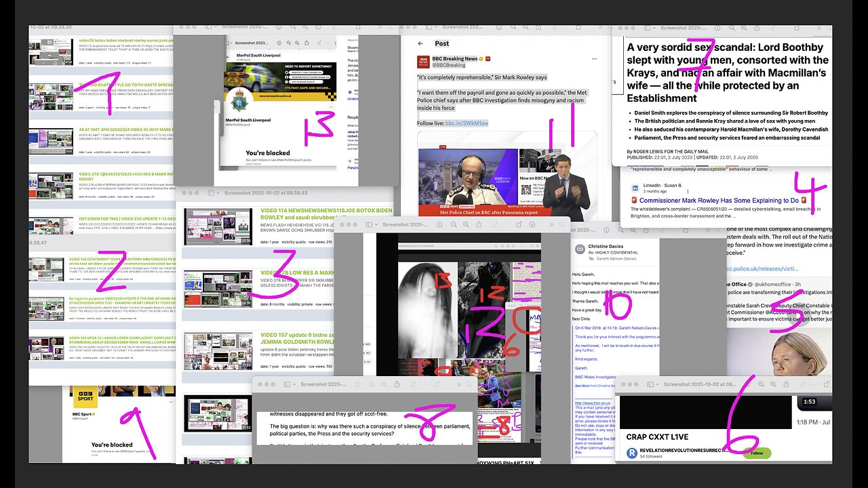Image resolution: width=868 pixels, height=488 pixels.
Task: Click the back arrow beside Post heading
Action: click(420, 43)
